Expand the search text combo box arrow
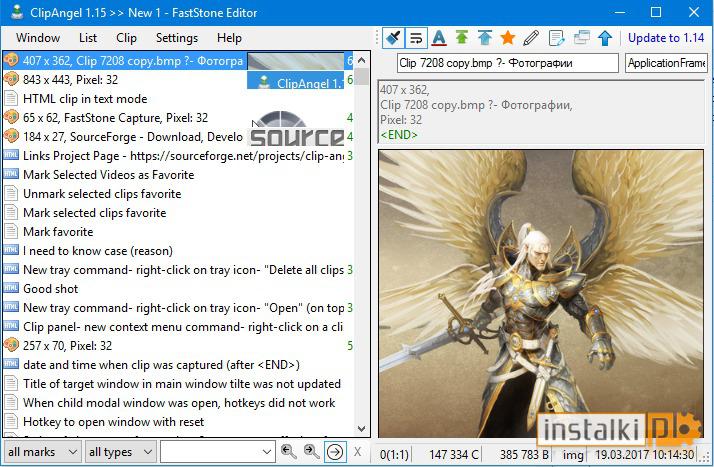Viewport: 714px width, 467px height. tap(267, 452)
